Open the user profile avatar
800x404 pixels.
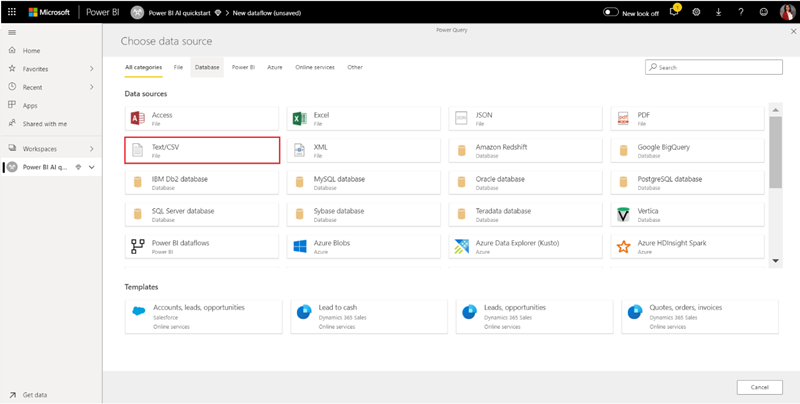point(787,12)
